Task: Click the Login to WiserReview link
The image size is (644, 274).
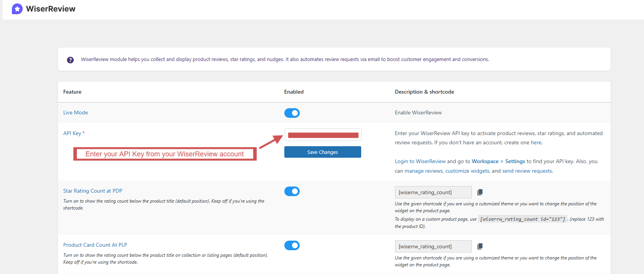Action: tap(420, 161)
